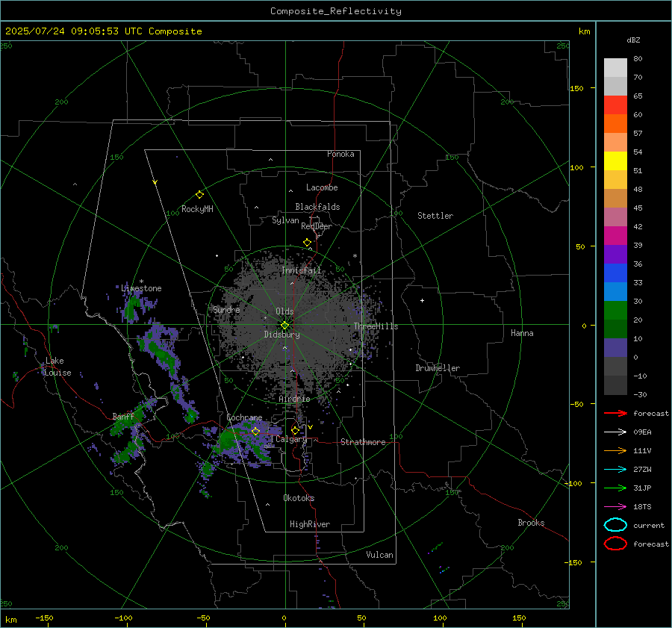
Task: Select the cyan 27ZW arrow icon
Action: (x=615, y=470)
